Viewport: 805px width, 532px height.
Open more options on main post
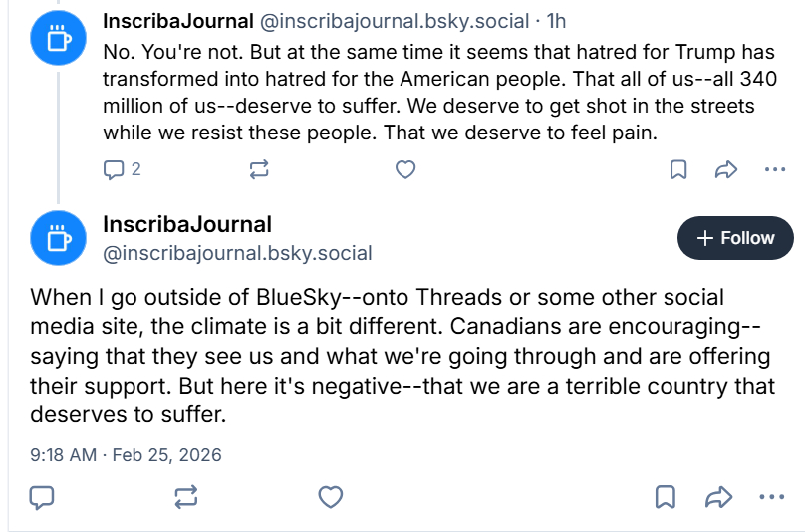773,496
